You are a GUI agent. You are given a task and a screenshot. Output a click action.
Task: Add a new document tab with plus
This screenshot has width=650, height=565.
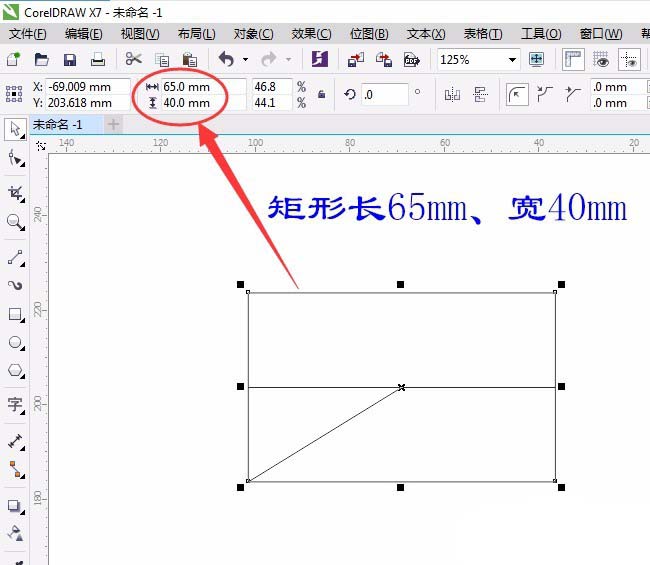(113, 124)
